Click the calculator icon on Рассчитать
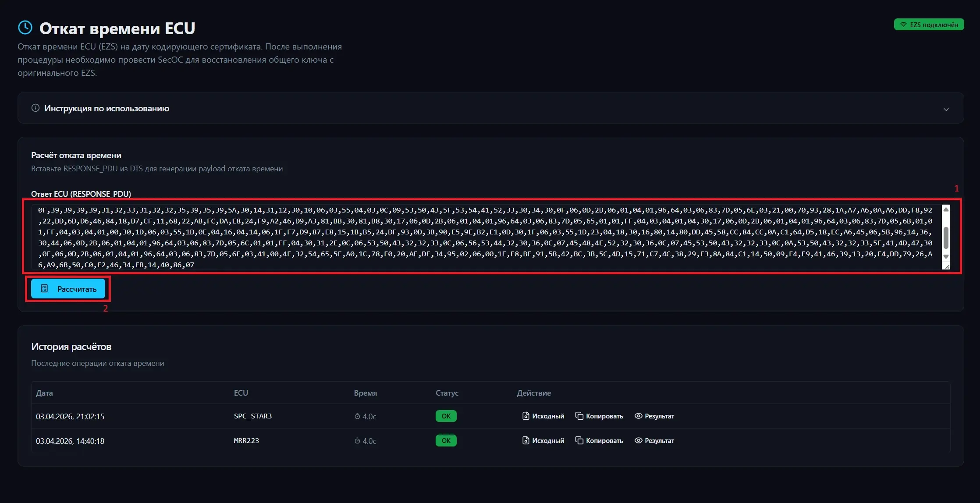Viewport: 980px width, 503px height. (44, 288)
